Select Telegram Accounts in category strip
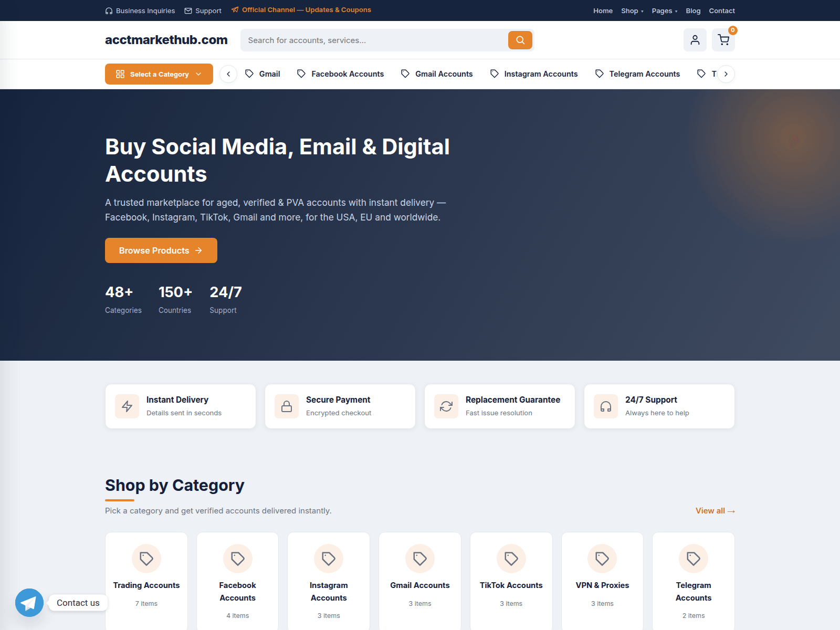The height and width of the screenshot is (630, 840). click(637, 74)
